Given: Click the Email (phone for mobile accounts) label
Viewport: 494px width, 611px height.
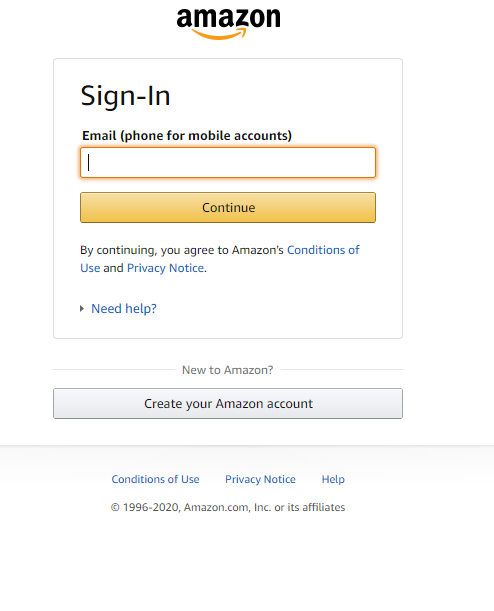Looking at the screenshot, I should [x=187, y=136].
